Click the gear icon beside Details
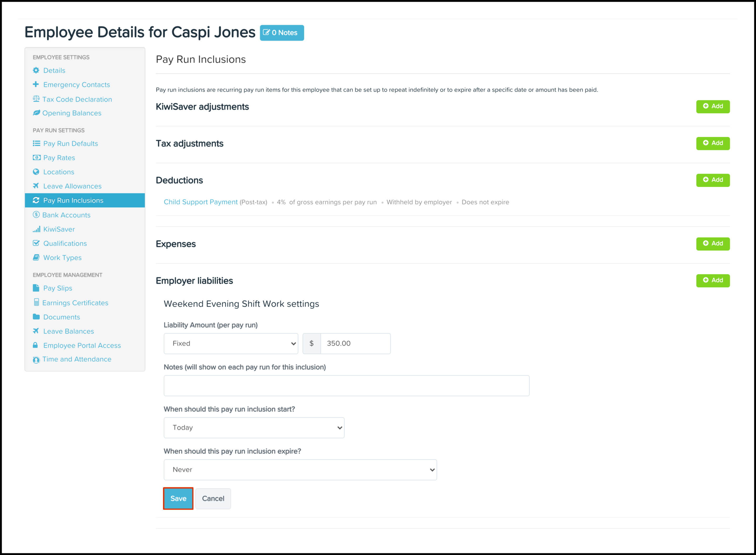 click(x=36, y=70)
